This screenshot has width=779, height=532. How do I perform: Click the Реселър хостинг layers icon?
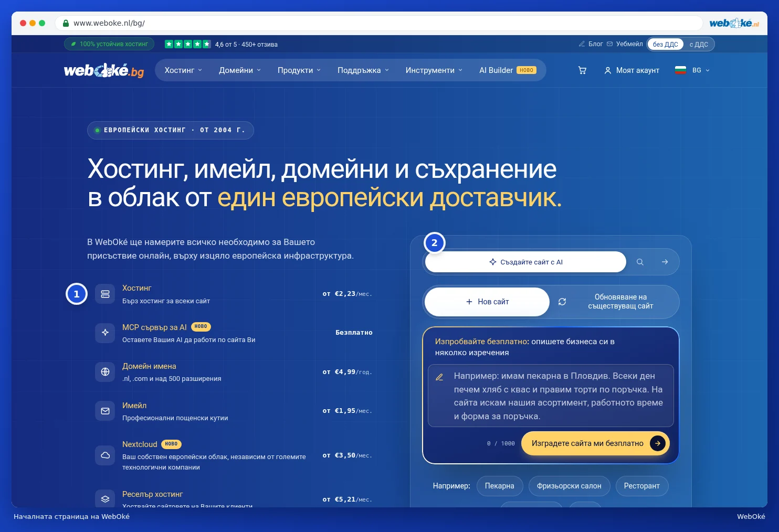(x=105, y=499)
